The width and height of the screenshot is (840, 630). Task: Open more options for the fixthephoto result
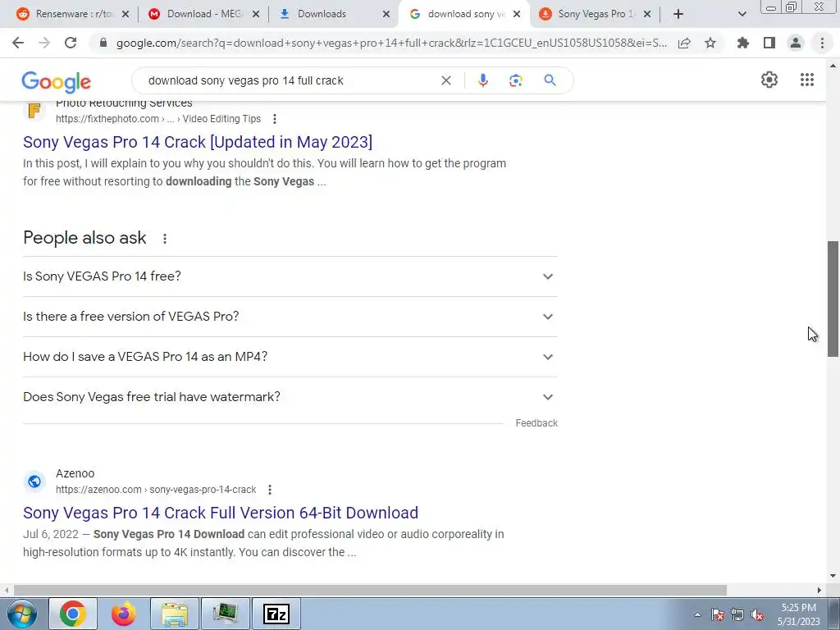click(x=274, y=119)
